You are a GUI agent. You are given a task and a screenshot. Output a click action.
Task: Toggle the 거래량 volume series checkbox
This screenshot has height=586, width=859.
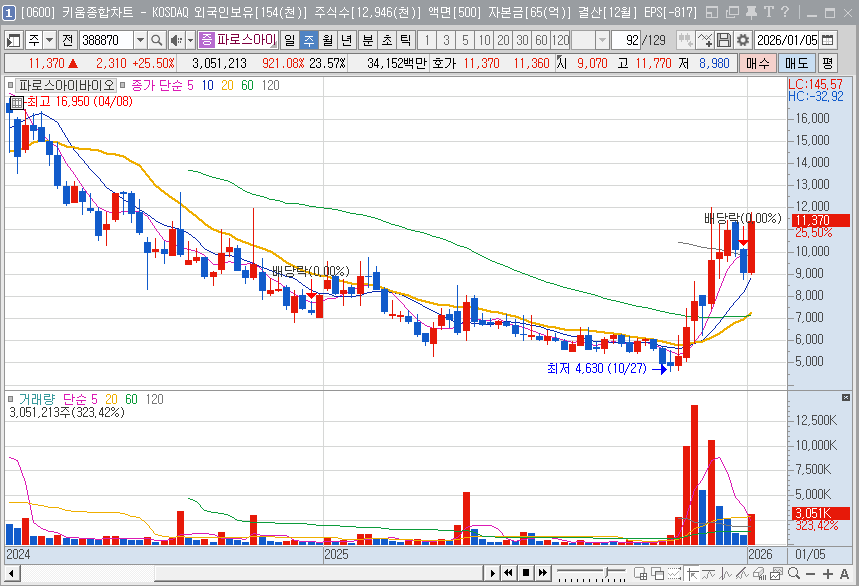(10, 399)
